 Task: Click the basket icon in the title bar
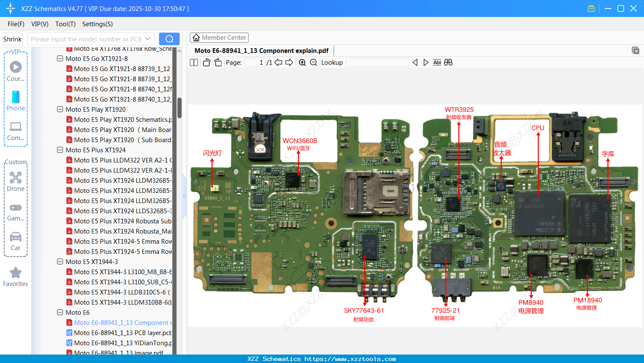tap(591, 8)
